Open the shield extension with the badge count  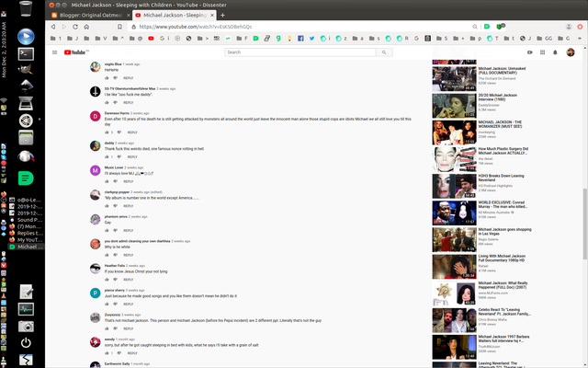500,27
